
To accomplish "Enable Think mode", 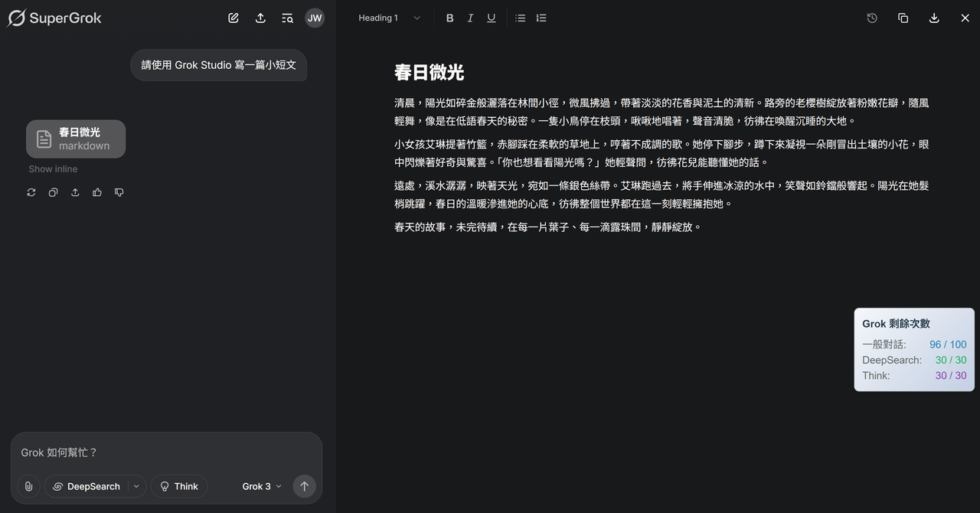I will (178, 486).
